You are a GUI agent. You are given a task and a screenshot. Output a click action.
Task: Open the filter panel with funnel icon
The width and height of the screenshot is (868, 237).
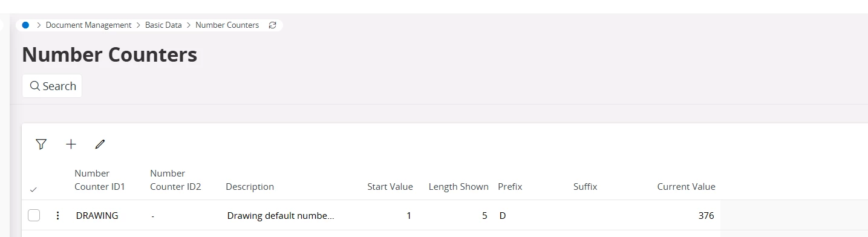point(41,144)
